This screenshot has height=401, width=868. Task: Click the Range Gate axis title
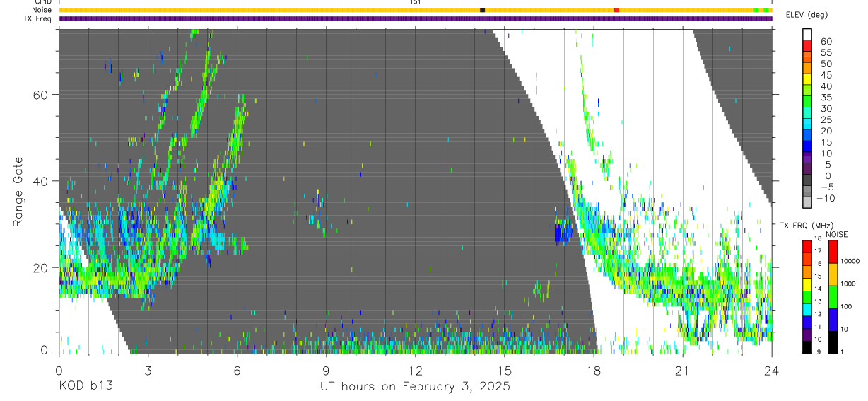point(19,192)
